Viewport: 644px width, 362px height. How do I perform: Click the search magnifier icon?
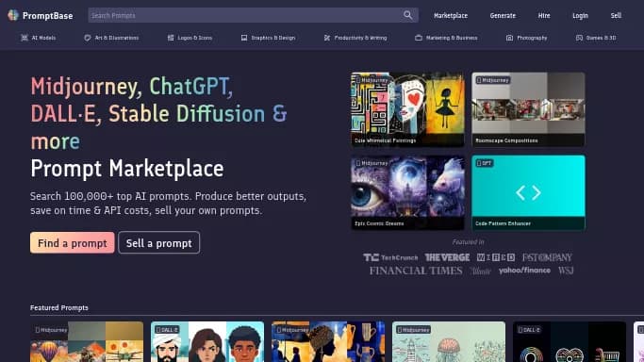click(407, 15)
